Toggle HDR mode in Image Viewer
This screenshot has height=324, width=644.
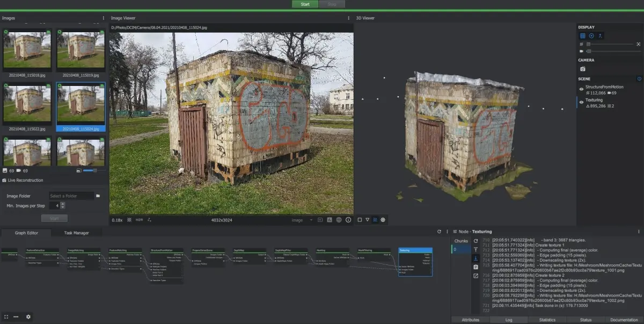tap(140, 220)
